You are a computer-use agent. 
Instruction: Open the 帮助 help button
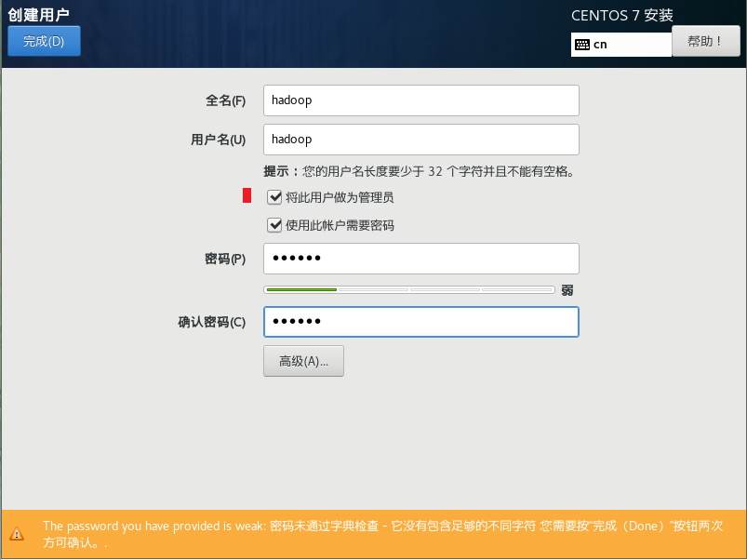[705, 42]
